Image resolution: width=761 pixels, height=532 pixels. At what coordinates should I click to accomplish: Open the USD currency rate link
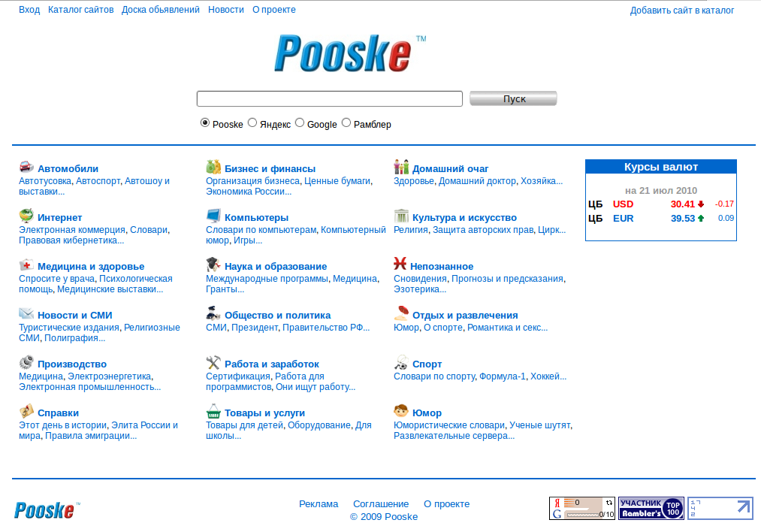tap(624, 204)
